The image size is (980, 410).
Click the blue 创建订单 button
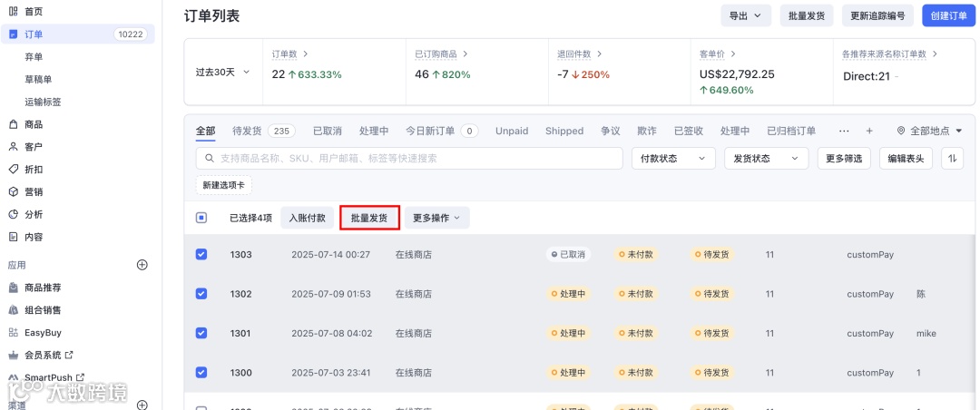(949, 15)
